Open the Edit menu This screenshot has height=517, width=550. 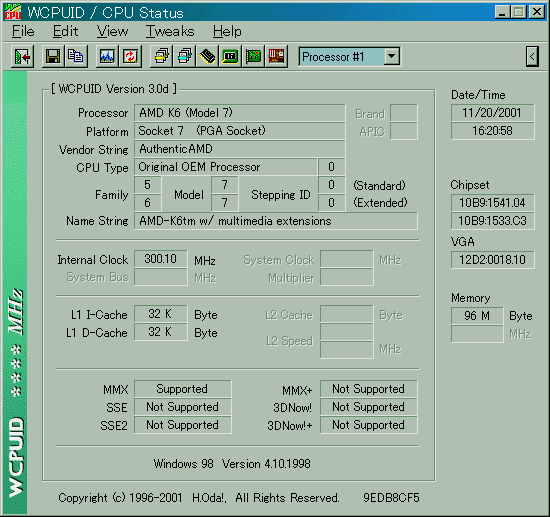pyautogui.click(x=65, y=32)
